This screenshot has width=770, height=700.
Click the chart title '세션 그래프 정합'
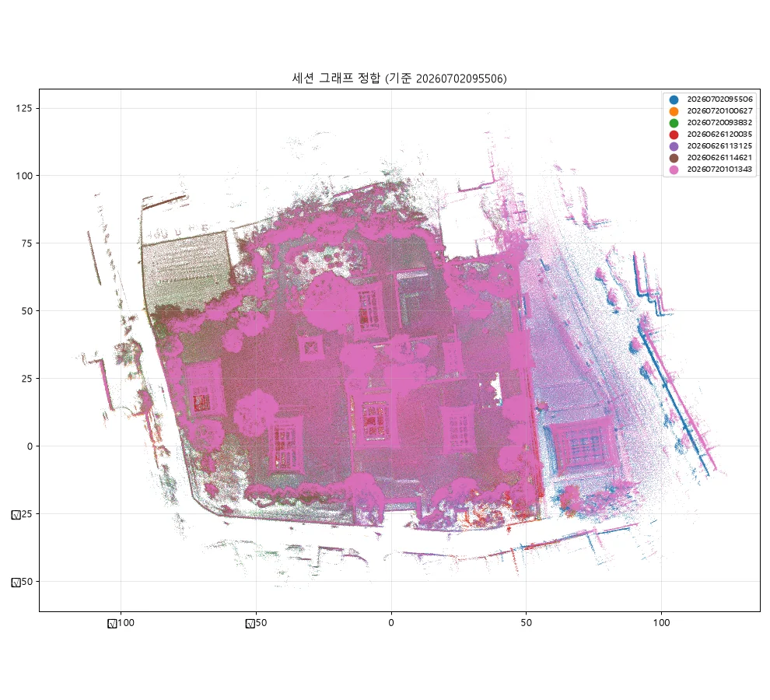336,78
